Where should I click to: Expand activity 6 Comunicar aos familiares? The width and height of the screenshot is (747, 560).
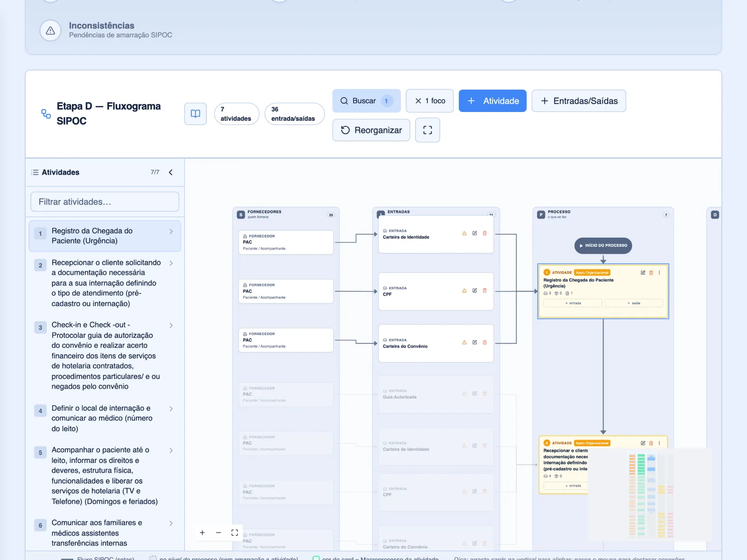click(x=171, y=523)
